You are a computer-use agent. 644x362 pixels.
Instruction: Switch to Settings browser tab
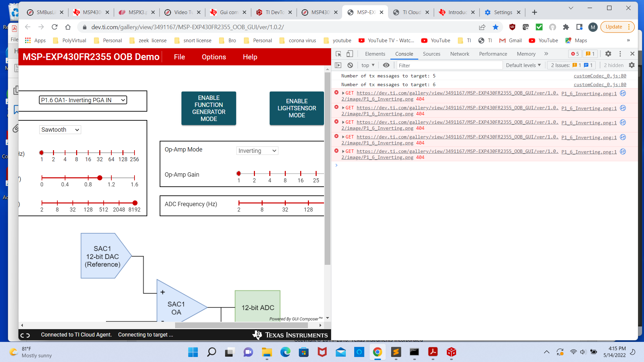tap(502, 12)
